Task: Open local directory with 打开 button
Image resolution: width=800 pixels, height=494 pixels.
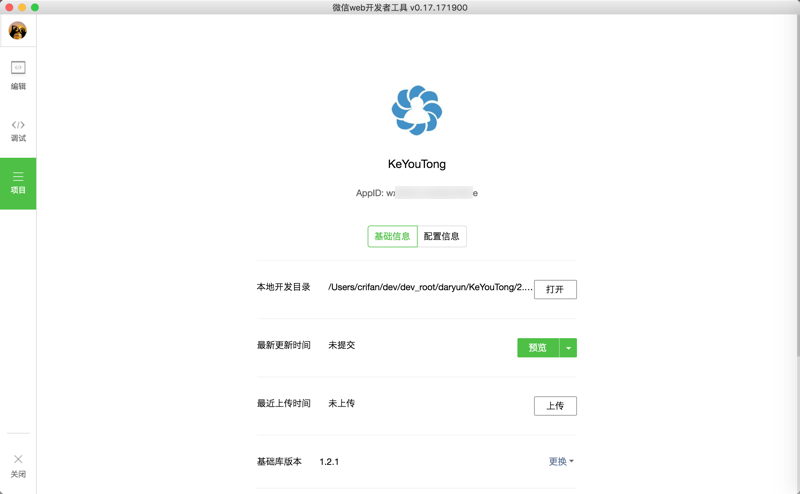Action: tap(555, 289)
